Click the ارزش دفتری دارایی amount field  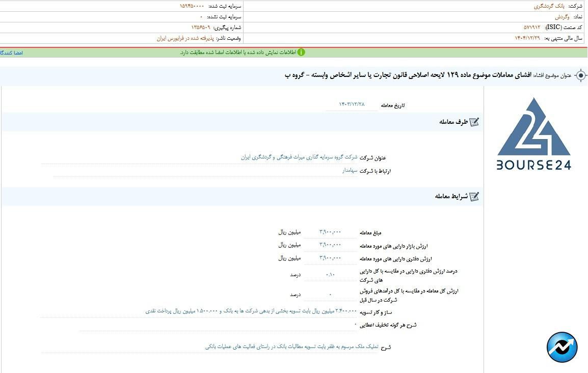click(330, 258)
